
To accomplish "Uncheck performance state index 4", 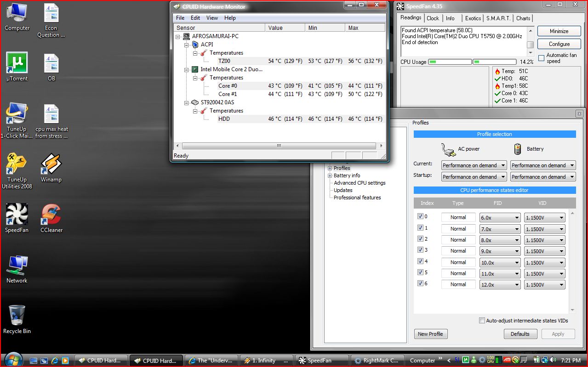I will click(x=420, y=261).
